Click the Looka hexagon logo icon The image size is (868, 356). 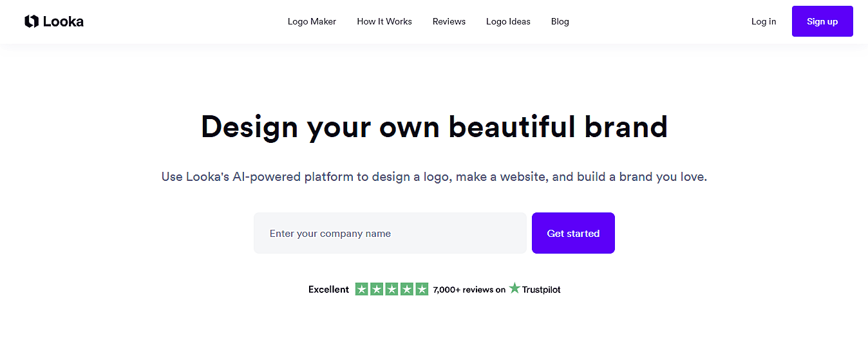[32, 21]
